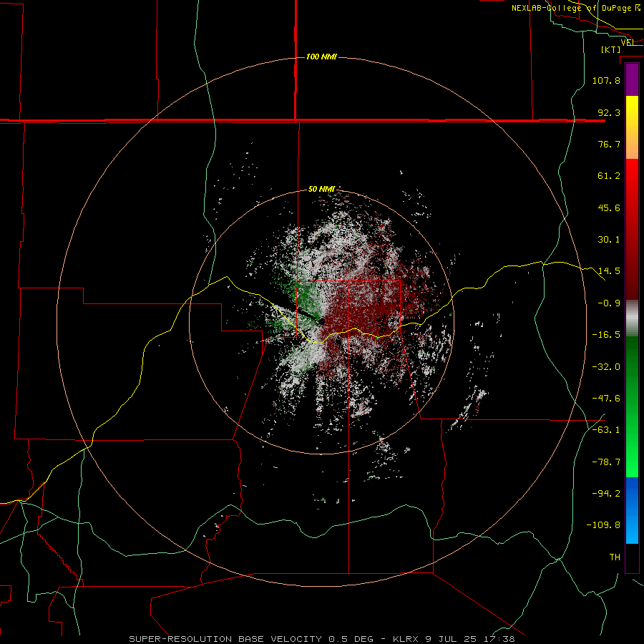644x644 pixels.
Task: Click the -32.0 scale value
Action: tap(606, 367)
